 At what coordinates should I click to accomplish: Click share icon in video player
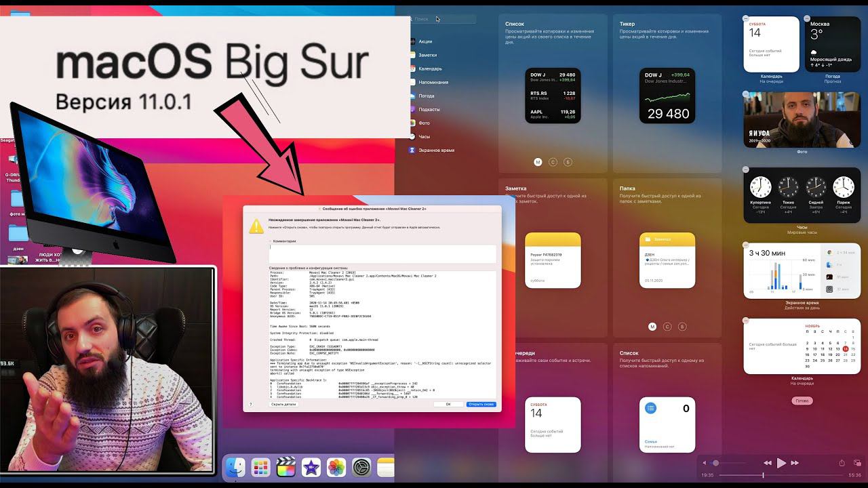(x=842, y=463)
